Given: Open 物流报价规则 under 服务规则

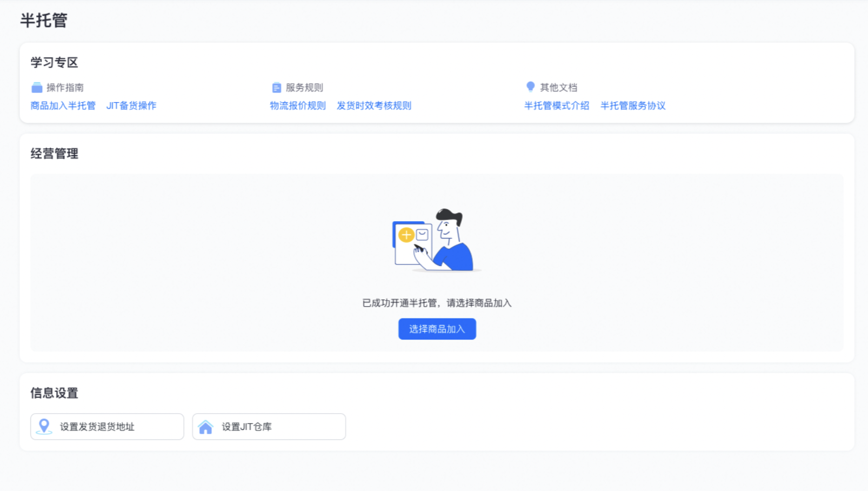Looking at the screenshot, I should pyautogui.click(x=298, y=105).
